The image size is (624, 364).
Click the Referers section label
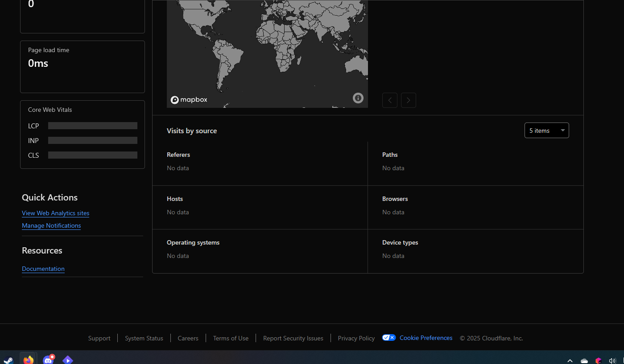click(x=178, y=155)
